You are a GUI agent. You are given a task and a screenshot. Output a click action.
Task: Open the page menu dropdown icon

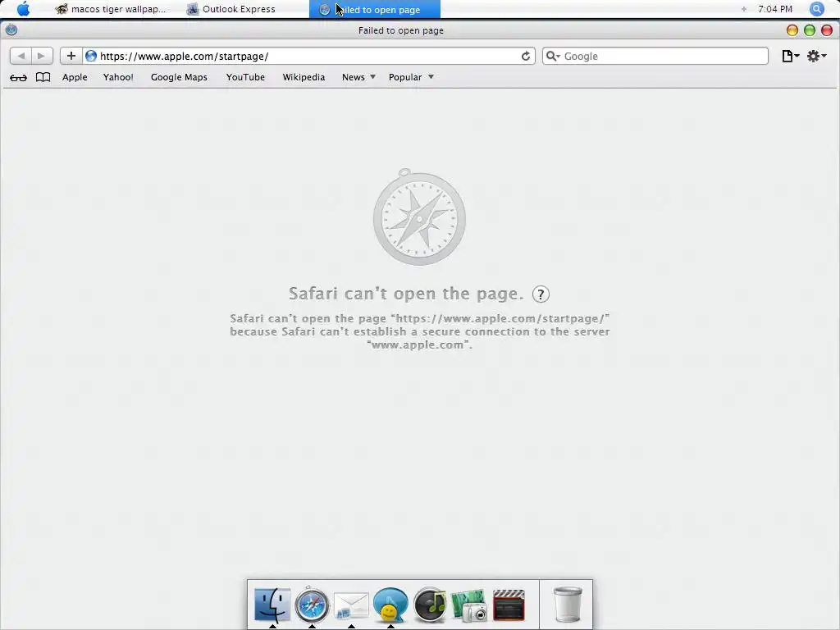coord(790,56)
